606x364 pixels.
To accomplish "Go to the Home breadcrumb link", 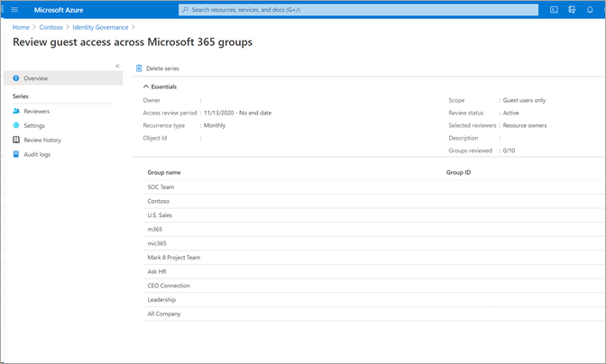I will 20,28.
